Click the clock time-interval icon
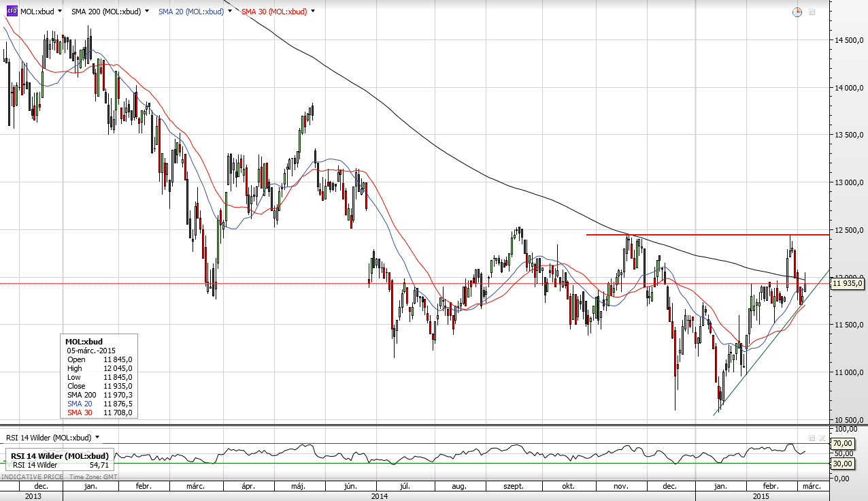The width and height of the screenshot is (868, 501). coord(798,12)
